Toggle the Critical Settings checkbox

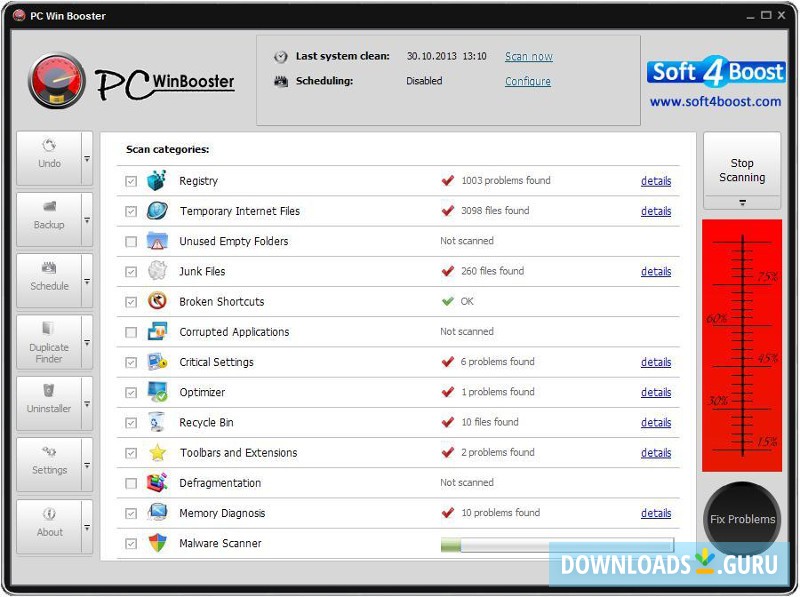tap(131, 362)
